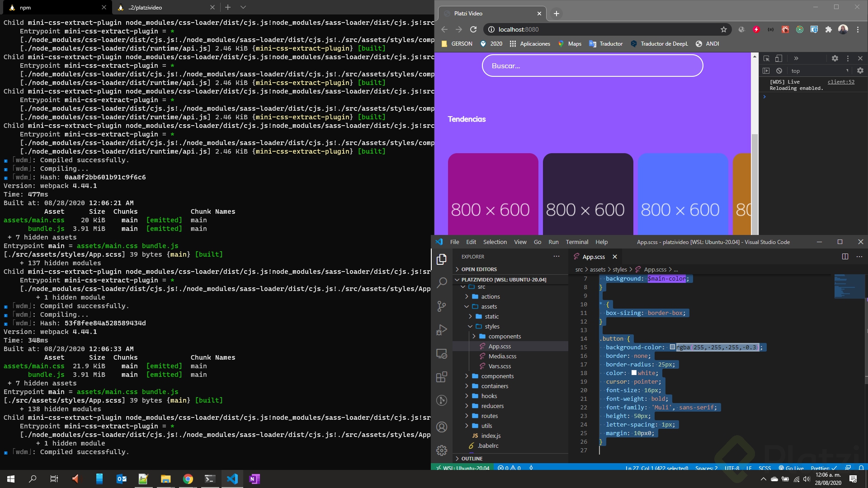Viewport: 868px width, 488px height.
Task: Open the Remote Explorer icon in VS Code
Action: click(x=442, y=353)
